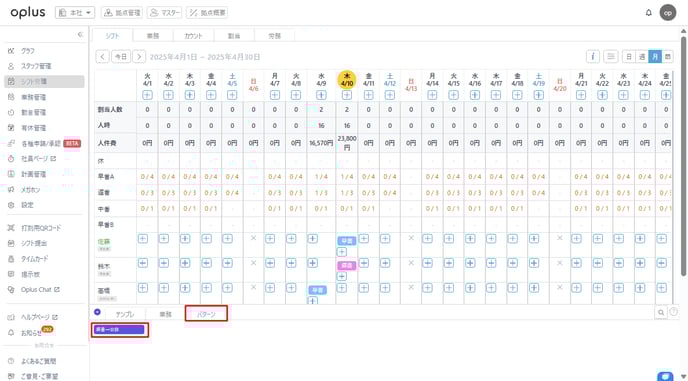Go to next month with right chevron

[139, 57]
